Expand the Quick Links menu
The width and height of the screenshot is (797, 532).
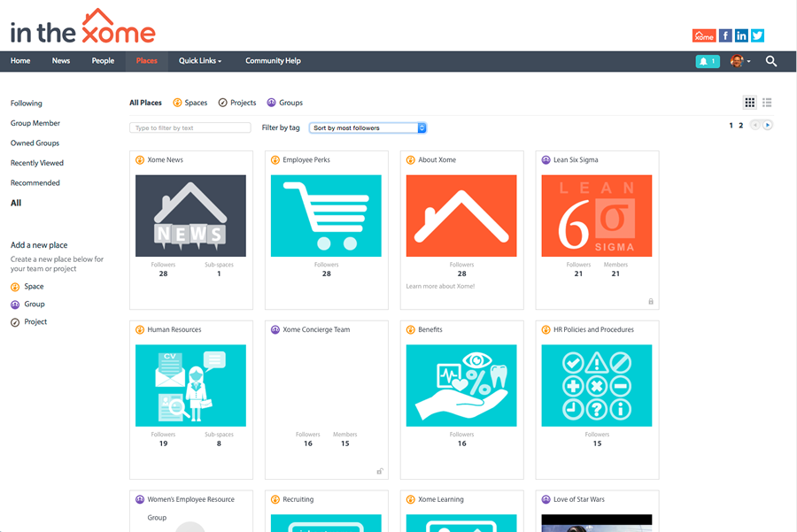point(200,61)
